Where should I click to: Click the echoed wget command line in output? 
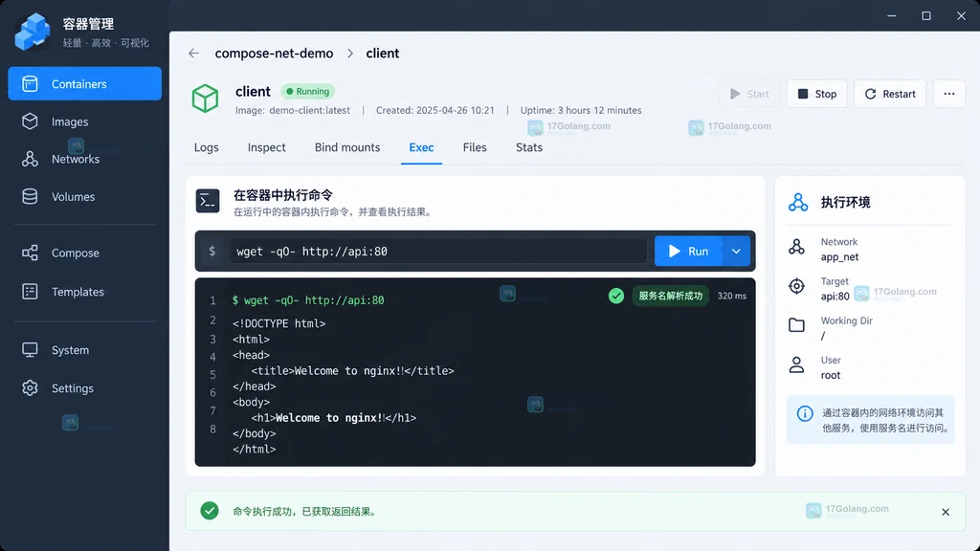coord(308,300)
